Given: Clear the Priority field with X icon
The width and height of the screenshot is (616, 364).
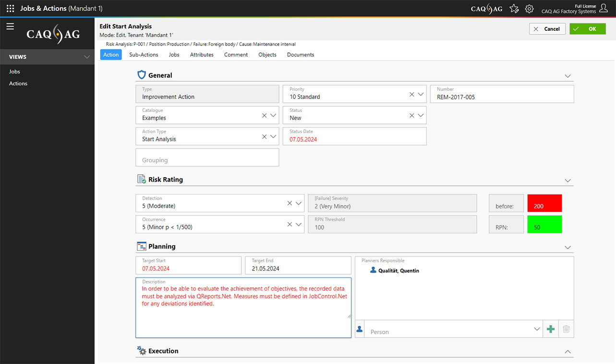Looking at the screenshot, I should 411,95.
